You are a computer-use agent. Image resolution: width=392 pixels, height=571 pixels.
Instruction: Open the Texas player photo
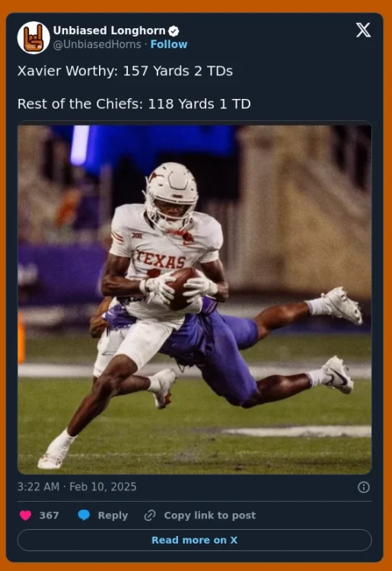[x=194, y=300]
